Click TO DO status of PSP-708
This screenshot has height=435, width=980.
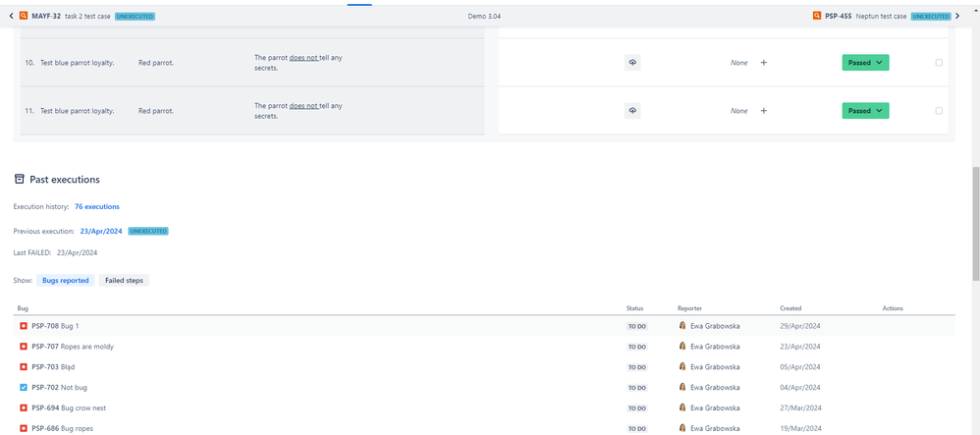(637, 326)
